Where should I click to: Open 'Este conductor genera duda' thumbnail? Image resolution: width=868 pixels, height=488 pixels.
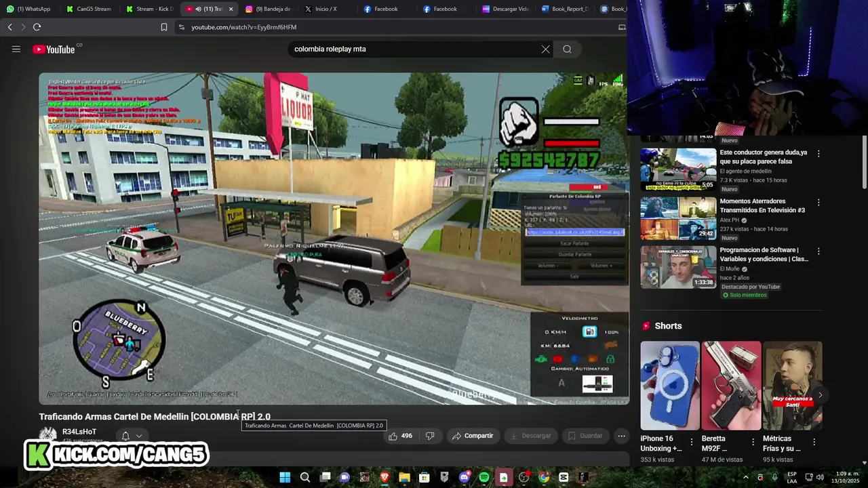(678, 169)
